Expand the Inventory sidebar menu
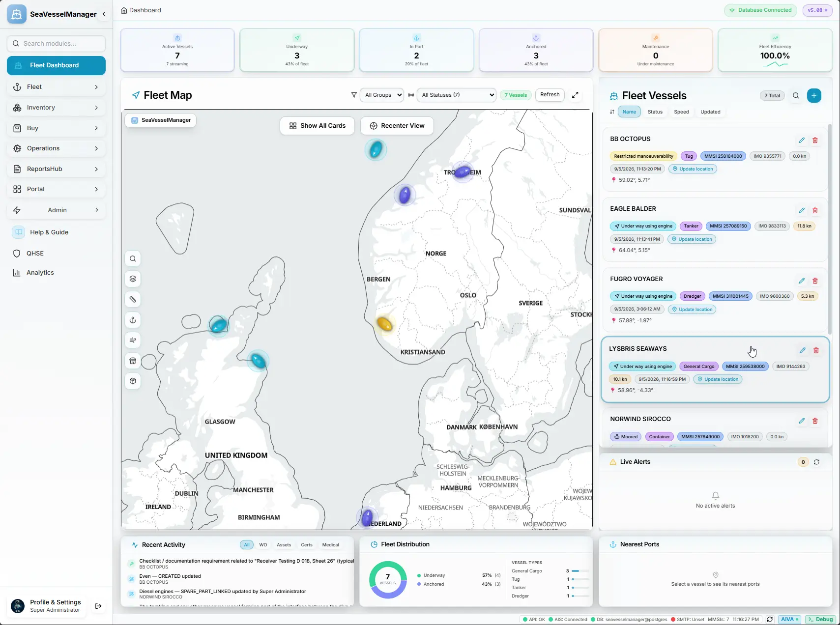 pos(56,108)
